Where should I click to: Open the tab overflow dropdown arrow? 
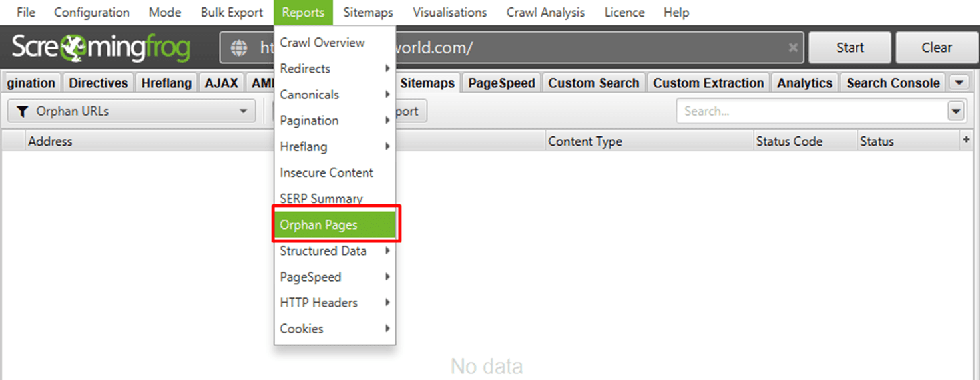pyautogui.click(x=959, y=83)
